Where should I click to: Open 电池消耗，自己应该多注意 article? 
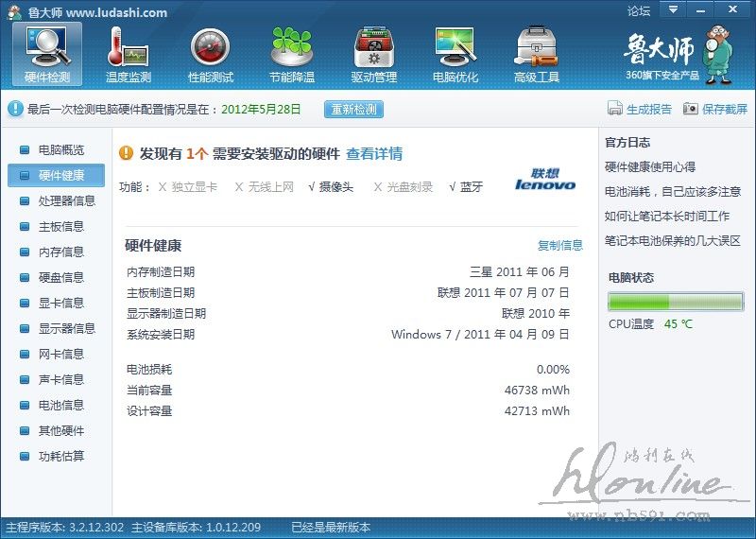tap(673, 192)
